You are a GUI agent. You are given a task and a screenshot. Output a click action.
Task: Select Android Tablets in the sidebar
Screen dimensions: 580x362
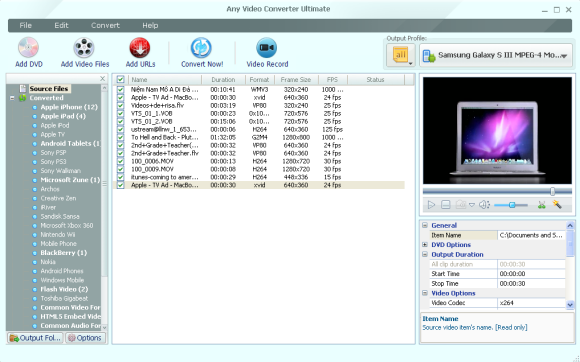pos(70,143)
